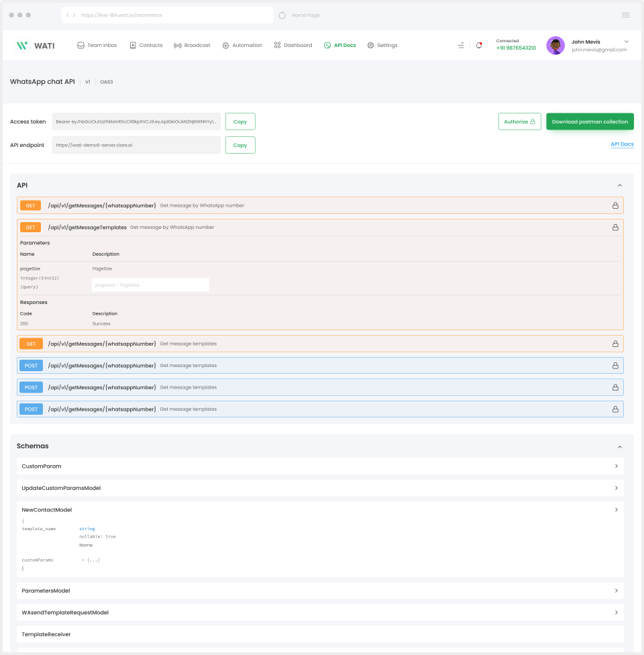Click the '(query)' text
Screen dimensions: 644x655
tap(29, 287)
